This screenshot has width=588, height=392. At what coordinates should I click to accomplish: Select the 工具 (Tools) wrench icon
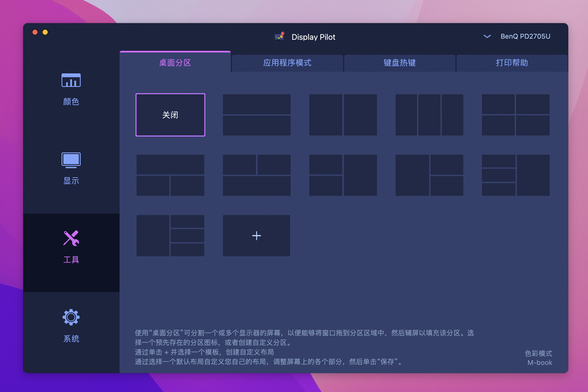pyautogui.click(x=71, y=239)
